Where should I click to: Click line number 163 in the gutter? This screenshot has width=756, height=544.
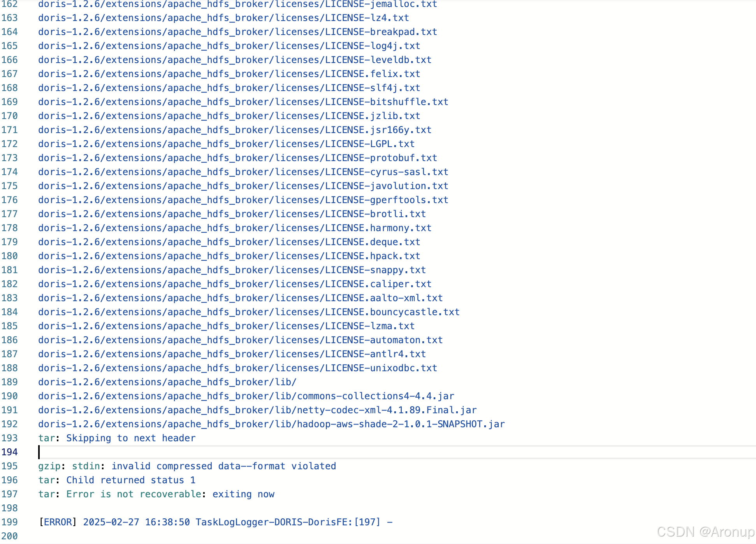pos(10,18)
